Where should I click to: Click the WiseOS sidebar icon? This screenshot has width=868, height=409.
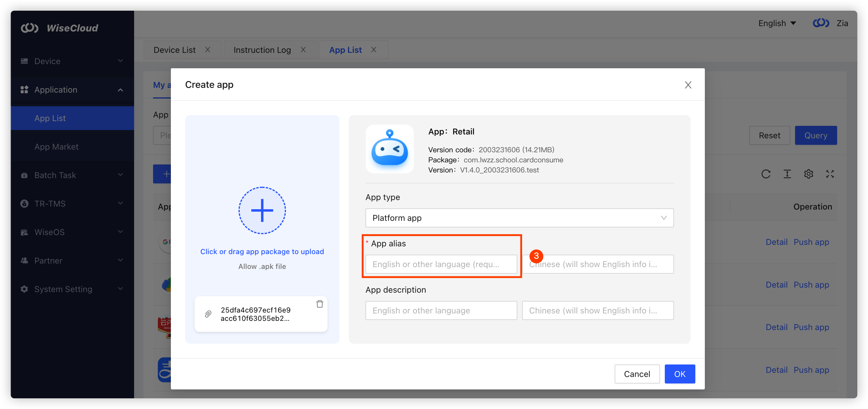tap(24, 232)
